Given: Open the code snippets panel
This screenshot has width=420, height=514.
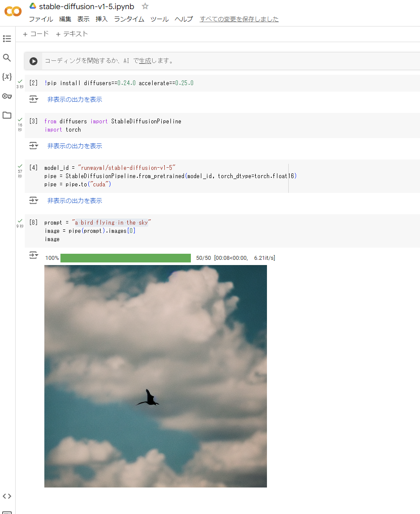Looking at the screenshot, I should pos(7,496).
